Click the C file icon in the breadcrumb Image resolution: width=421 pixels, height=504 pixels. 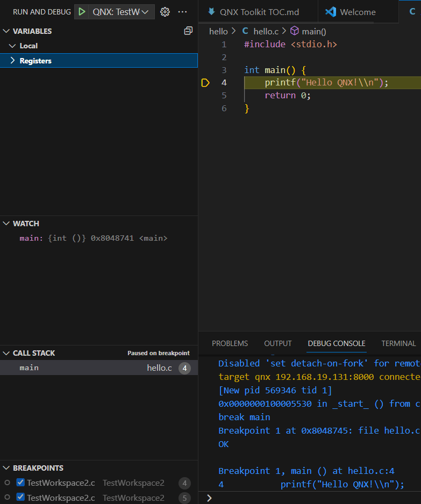[x=245, y=31]
